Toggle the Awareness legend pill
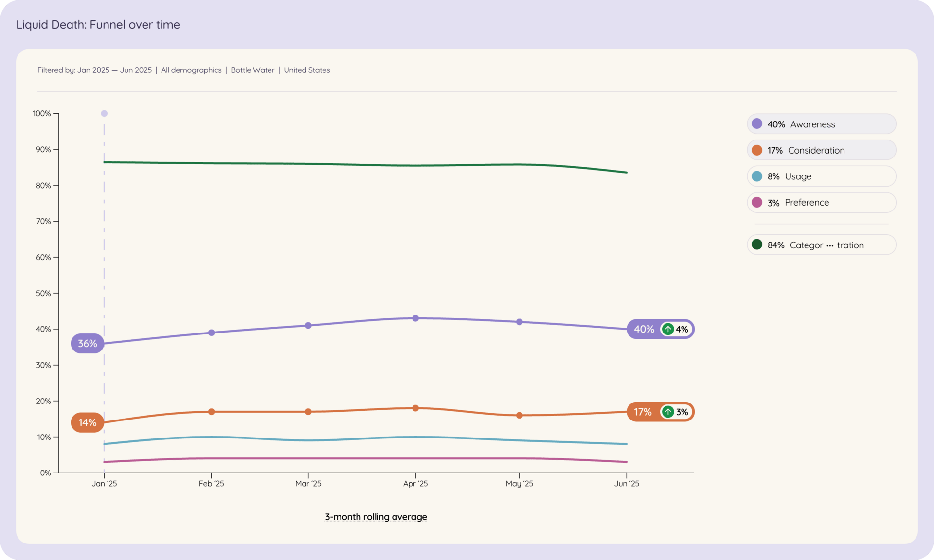Screen dimensions: 934x560 click(821, 124)
